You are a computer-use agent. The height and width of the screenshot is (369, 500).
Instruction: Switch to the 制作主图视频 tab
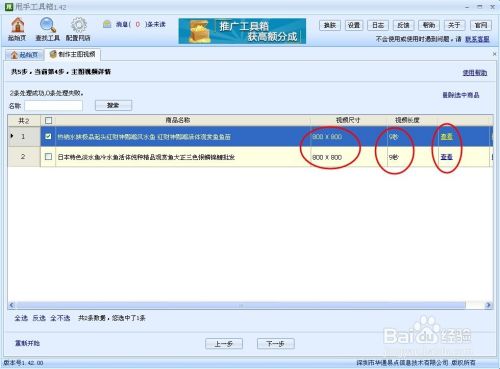(73, 54)
